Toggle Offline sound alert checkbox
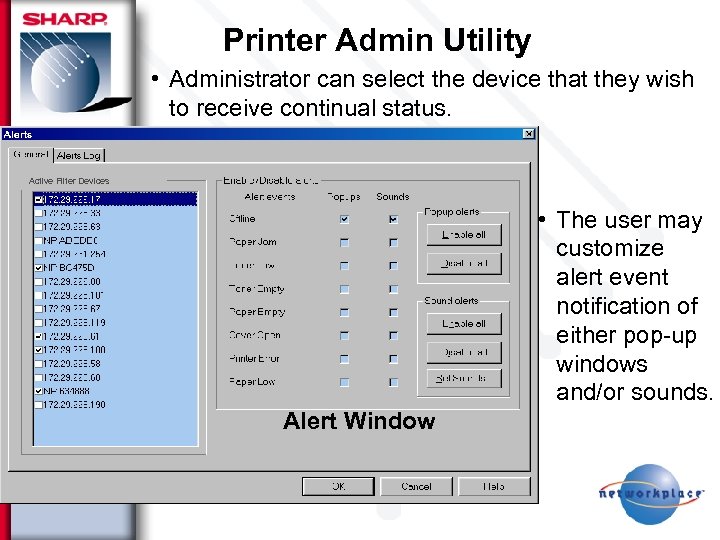Screen dimensions: 720x540 click(x=393, y=219)
